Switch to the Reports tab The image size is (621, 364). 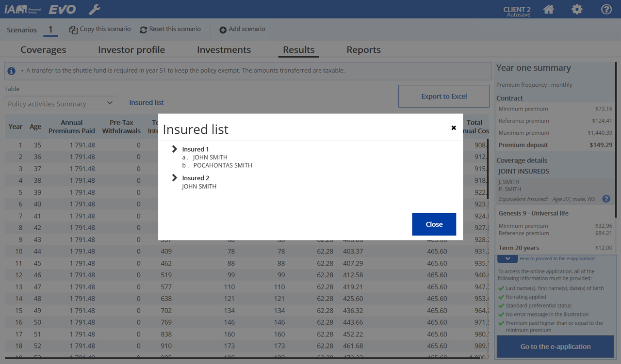(363, 49)
